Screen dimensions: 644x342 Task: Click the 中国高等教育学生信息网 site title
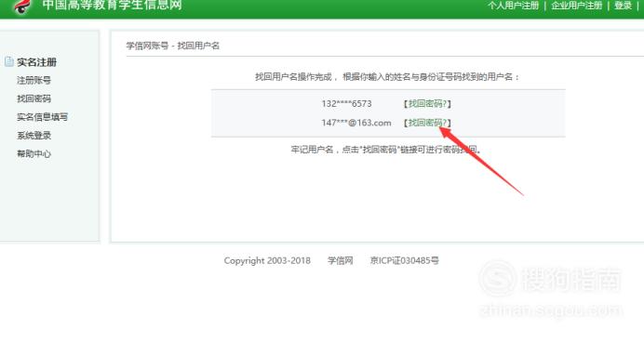pos(112,5)
